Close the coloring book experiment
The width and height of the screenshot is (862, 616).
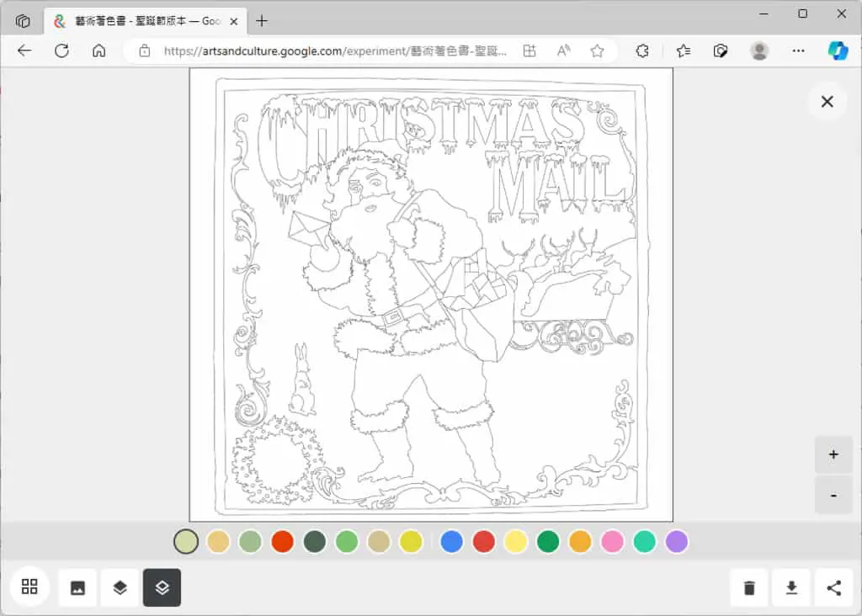(827, 102)
